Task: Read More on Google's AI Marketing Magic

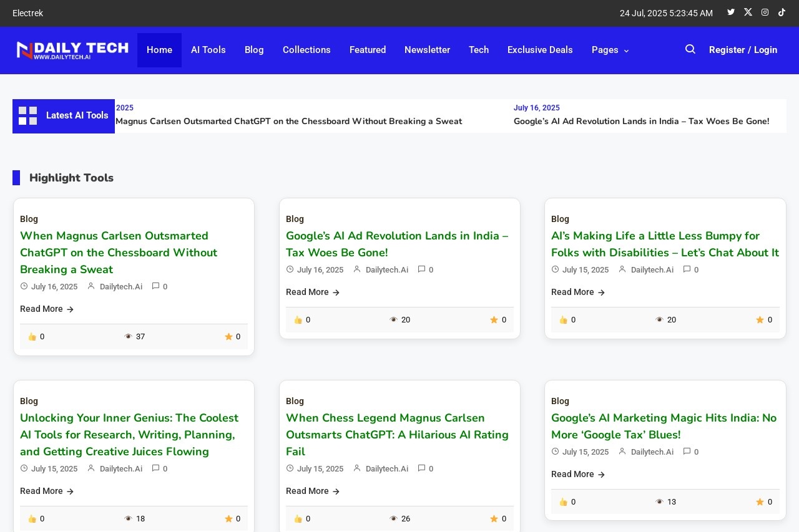Action: 578,474
